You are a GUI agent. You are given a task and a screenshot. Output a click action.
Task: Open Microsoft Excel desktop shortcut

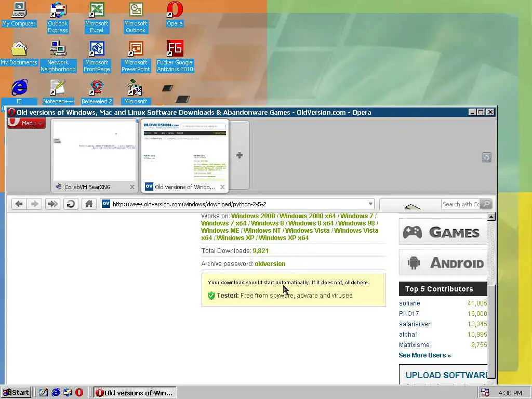click(97, 17)
